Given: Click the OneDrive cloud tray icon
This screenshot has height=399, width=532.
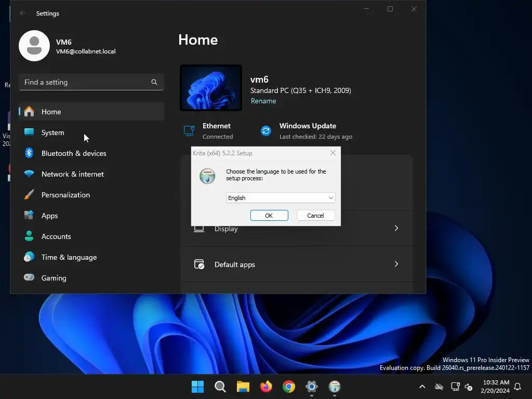Looking at the screenshot, I should 439,387.
